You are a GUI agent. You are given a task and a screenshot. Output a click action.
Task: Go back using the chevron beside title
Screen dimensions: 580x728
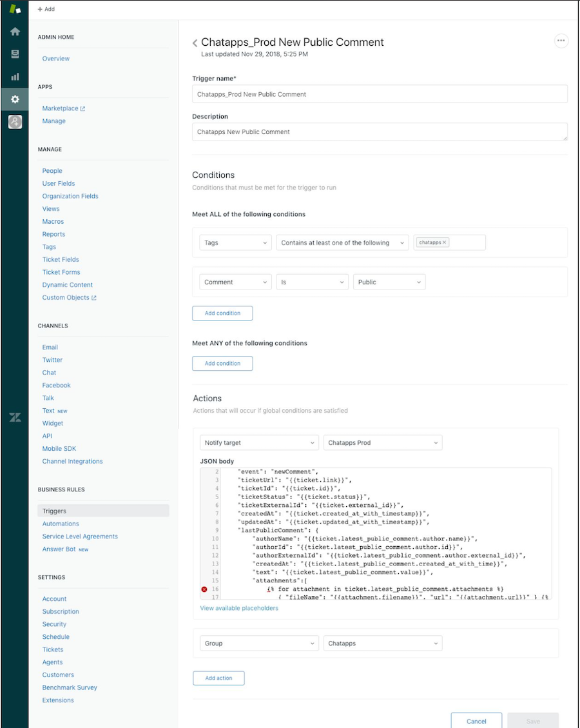click(195, 43)
